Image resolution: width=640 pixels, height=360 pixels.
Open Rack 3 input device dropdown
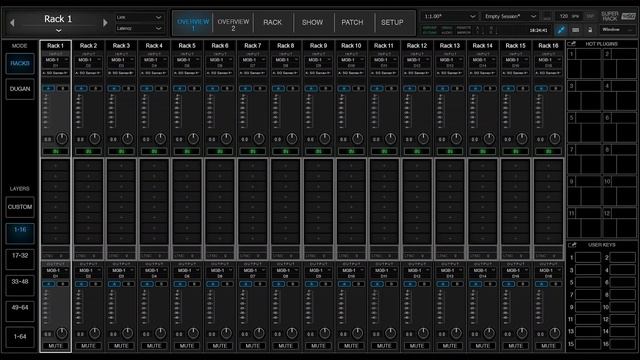coord(121,62)
